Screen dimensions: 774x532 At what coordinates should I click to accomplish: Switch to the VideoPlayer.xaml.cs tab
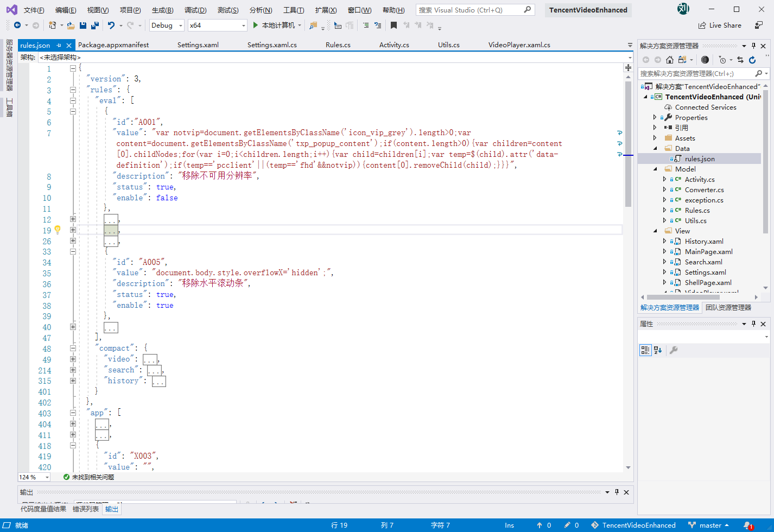(519, 45)
